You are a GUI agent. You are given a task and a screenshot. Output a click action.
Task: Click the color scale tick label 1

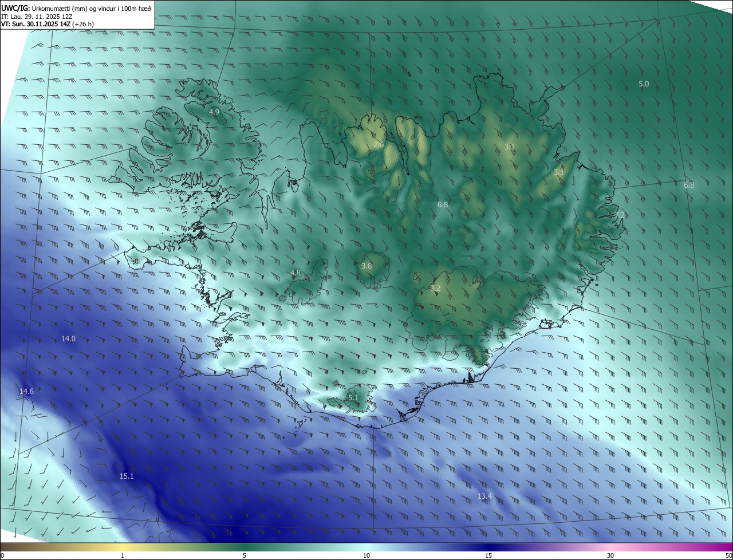pos(123,555)
